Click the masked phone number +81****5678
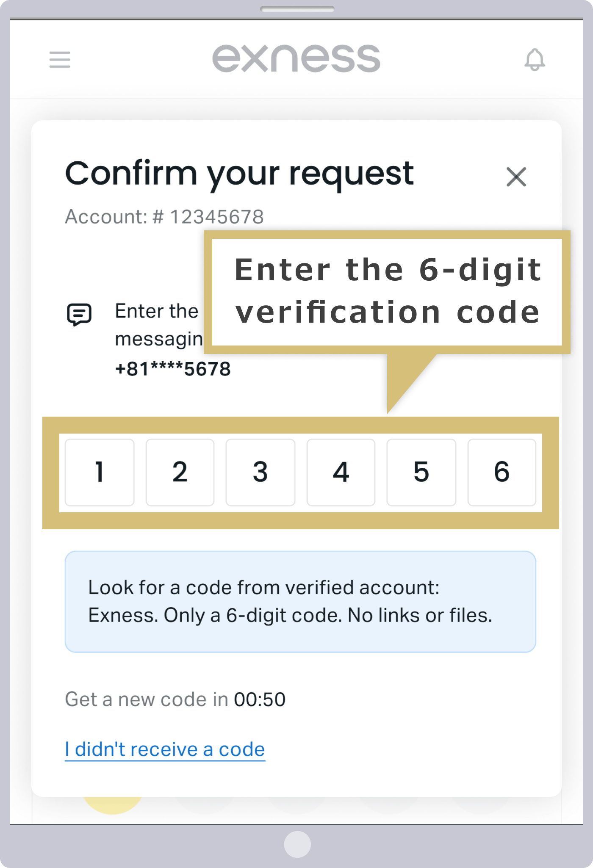Screen dimensions: 593x868 pyautogui.click(x=173, y=369)
